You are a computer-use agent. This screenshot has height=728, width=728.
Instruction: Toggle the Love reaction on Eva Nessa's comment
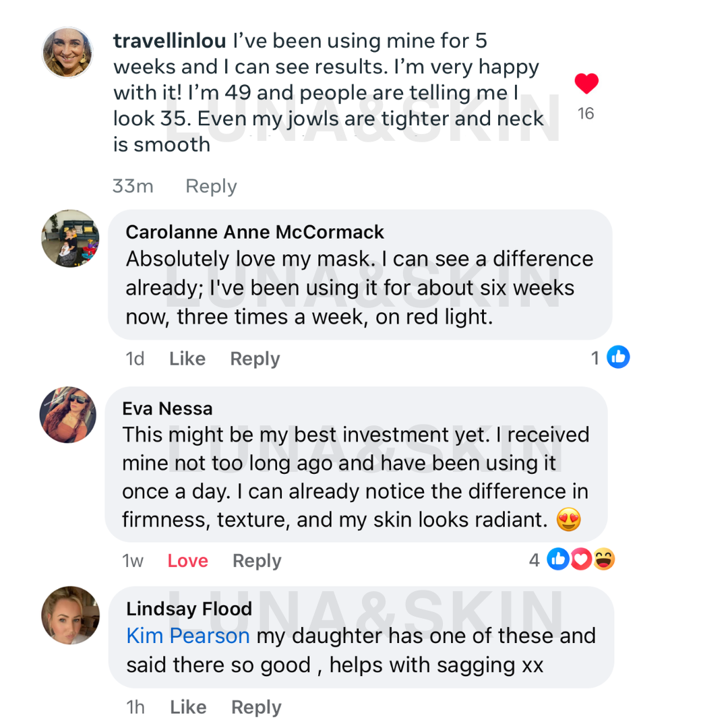coord(187,561)
